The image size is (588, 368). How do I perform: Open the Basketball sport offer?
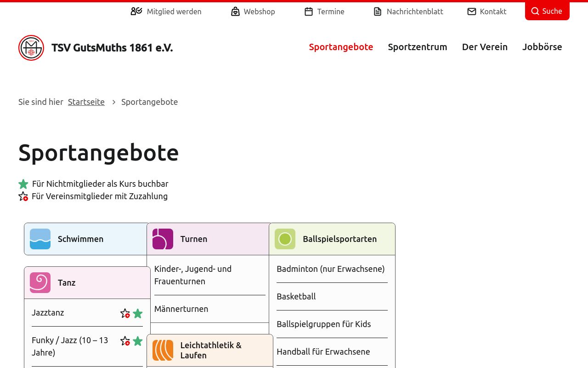coord(296,297)
